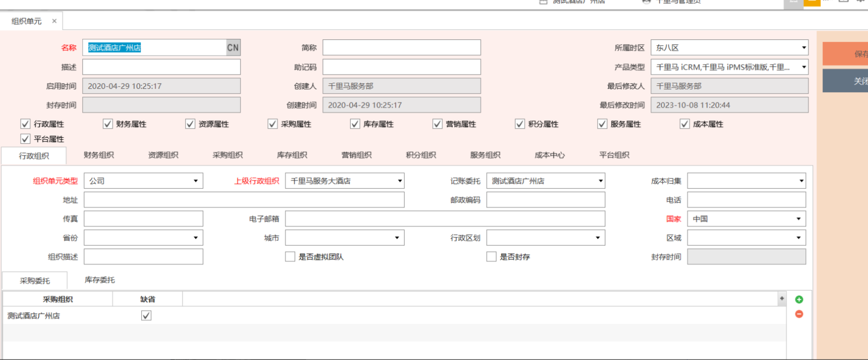Switch to the 财务组织 tab
This screenshot has height=360, width=868.
99,155
